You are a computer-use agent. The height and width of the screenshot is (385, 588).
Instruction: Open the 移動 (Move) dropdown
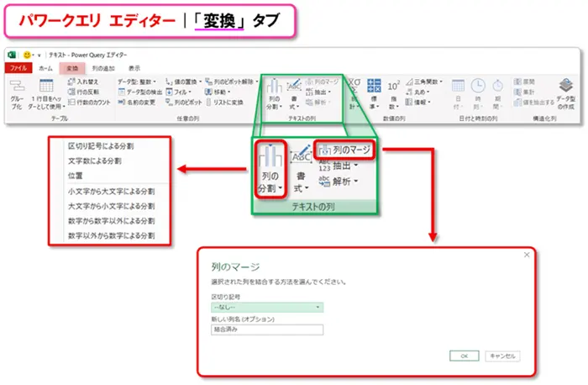[x=218, y=92]
